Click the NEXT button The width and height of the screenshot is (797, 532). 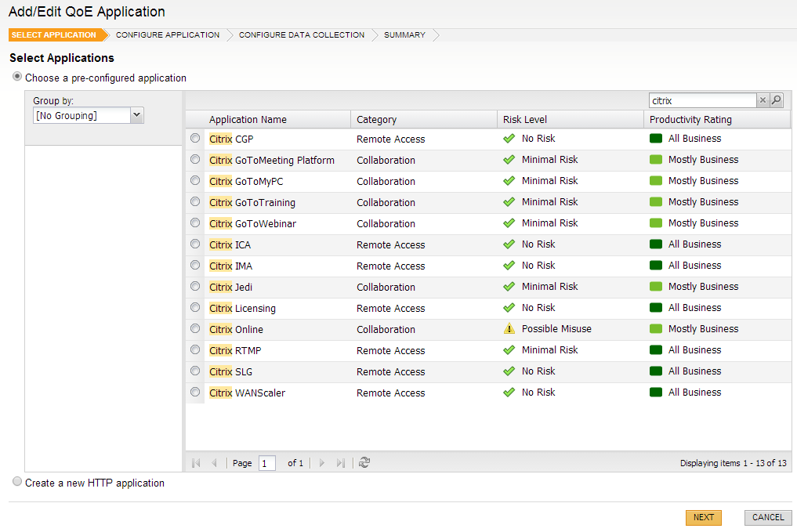tap(703, 517)
